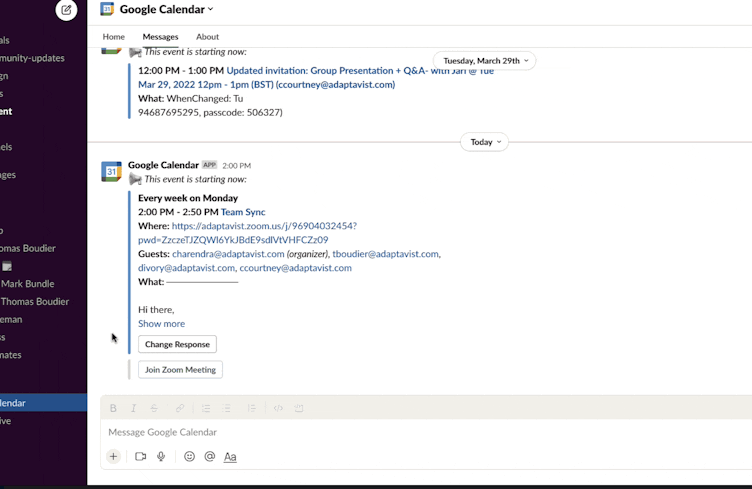Click the Message Google Calendar input field
This screenshot has height=489, width=752.
[426, 432]
